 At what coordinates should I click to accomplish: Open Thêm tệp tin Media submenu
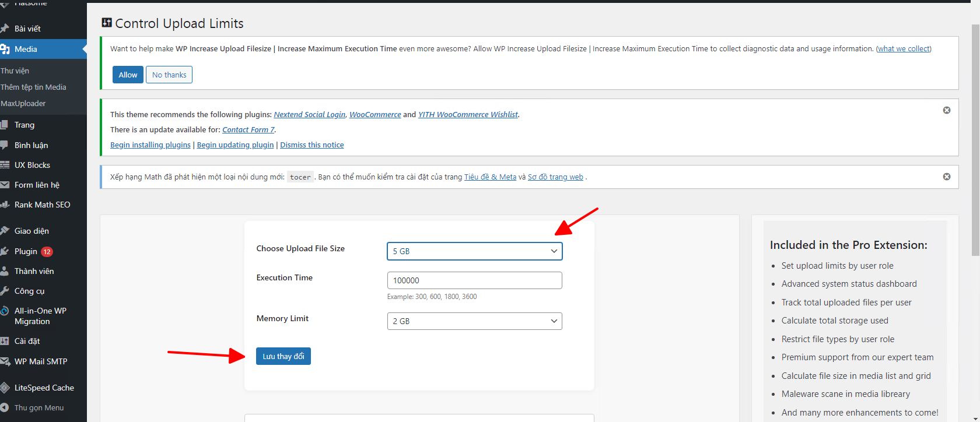(x=33, y=87)
